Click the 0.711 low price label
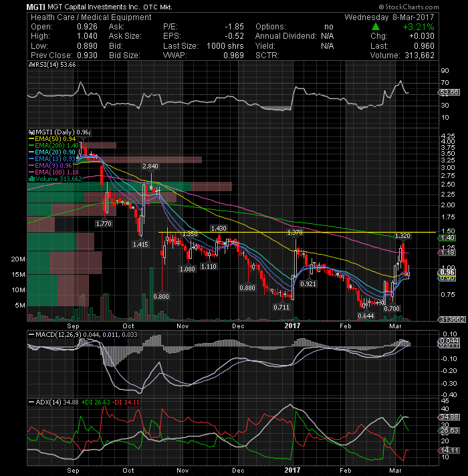This screenshot has height=476, width=468. tap(281, 308)
